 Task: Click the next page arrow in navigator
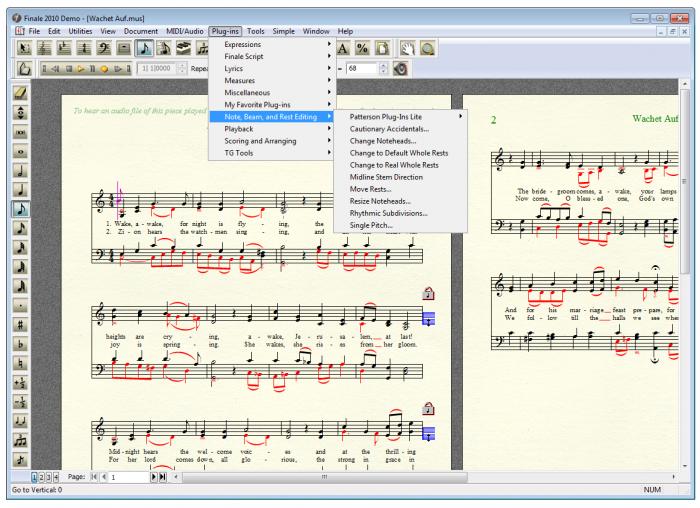[x=155, y=478]
